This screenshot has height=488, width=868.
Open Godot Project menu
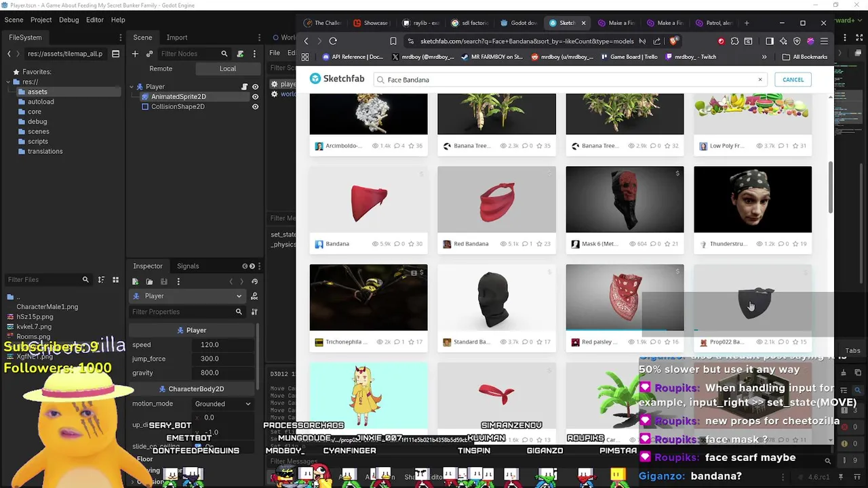(41, 20)
